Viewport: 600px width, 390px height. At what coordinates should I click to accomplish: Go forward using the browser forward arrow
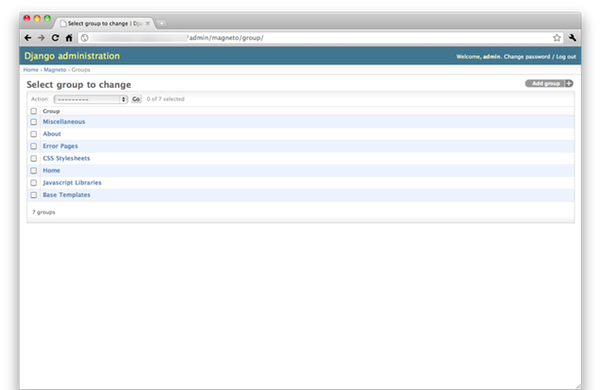(x=41, y=38)
